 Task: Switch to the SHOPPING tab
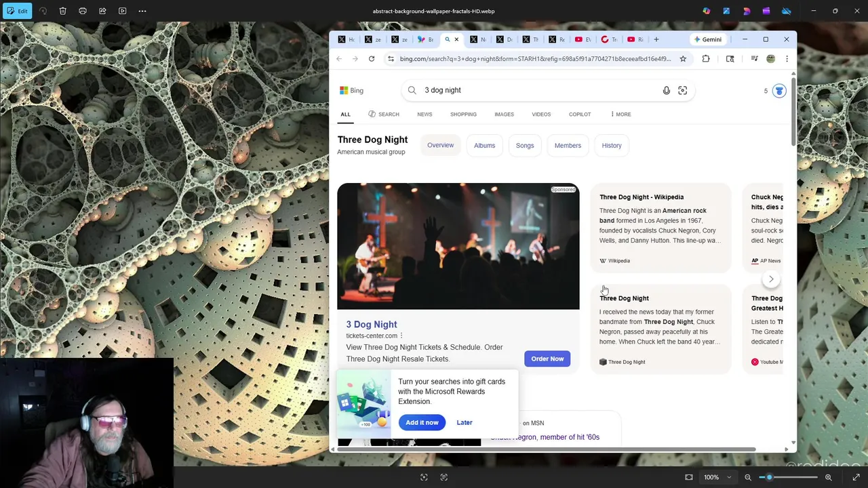(463, 115)
